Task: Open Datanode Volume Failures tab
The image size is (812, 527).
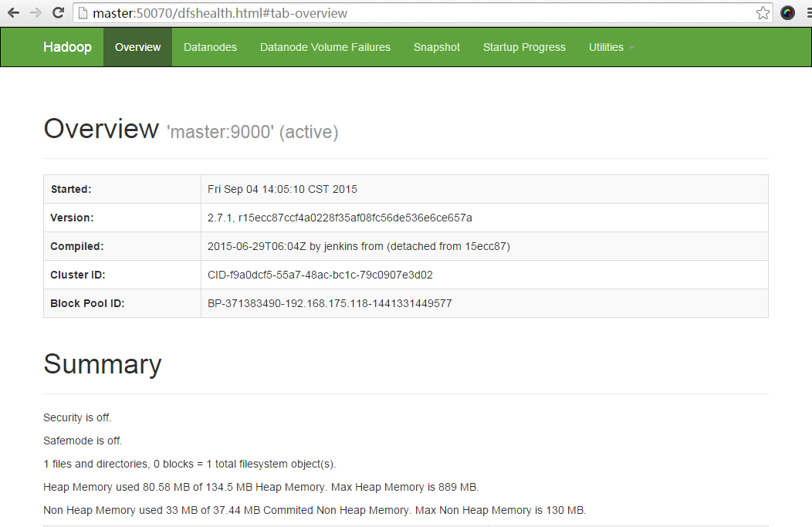Action: pos(325,47)
